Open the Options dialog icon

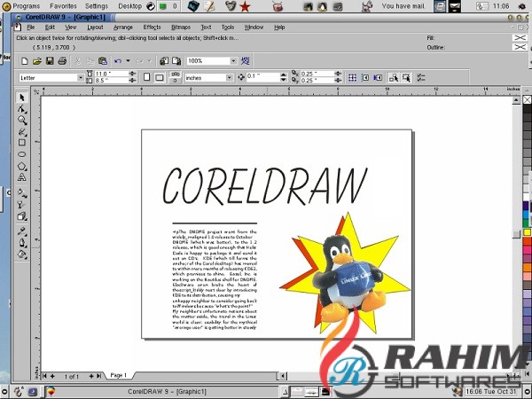(420, 78)
